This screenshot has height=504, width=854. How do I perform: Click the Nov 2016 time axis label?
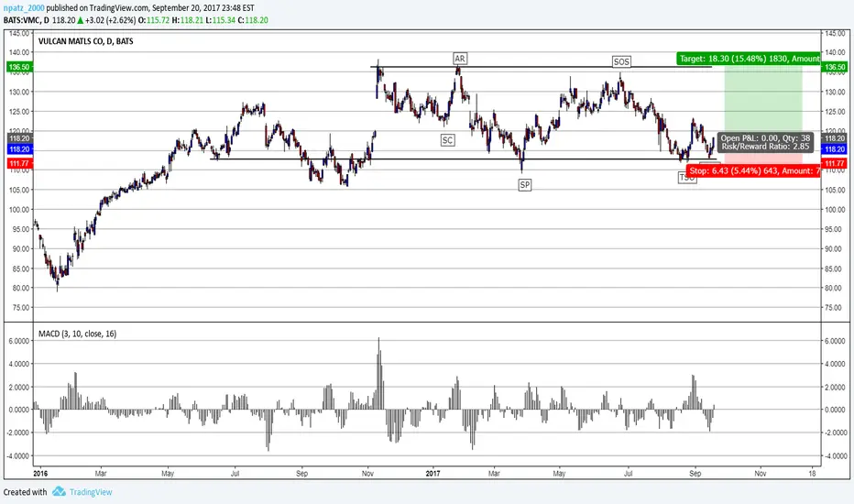pyautogui.click(x=367, y=474)
